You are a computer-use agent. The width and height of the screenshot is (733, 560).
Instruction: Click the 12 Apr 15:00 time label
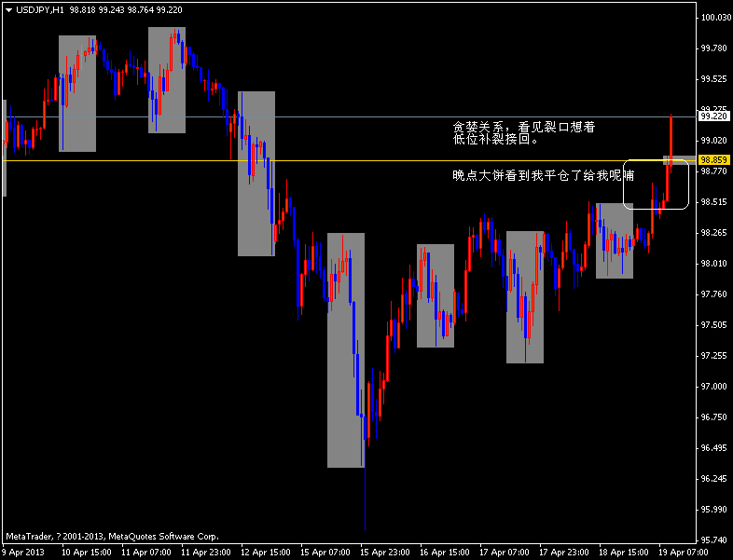click(x=266, y=552)
